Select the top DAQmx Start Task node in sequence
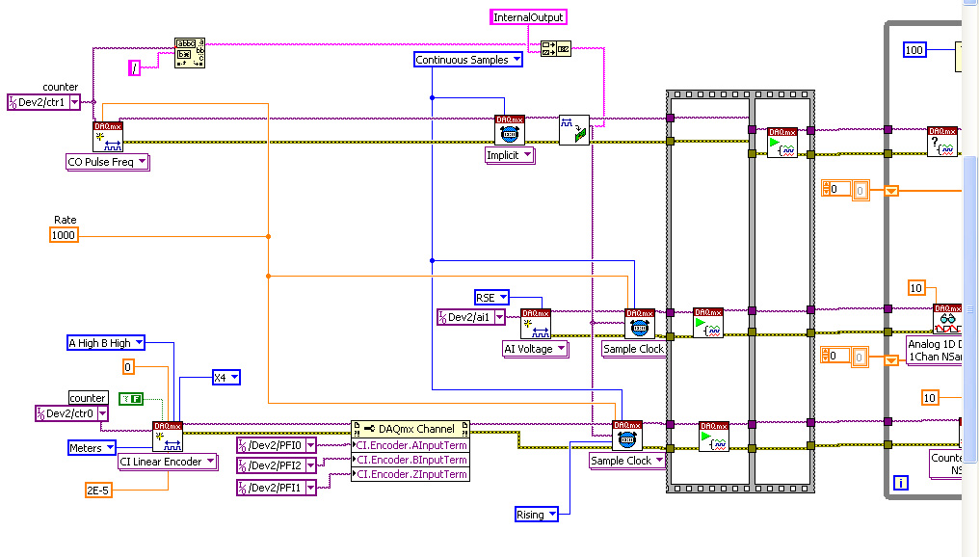The image size is (980, 557). coord(781,143)
